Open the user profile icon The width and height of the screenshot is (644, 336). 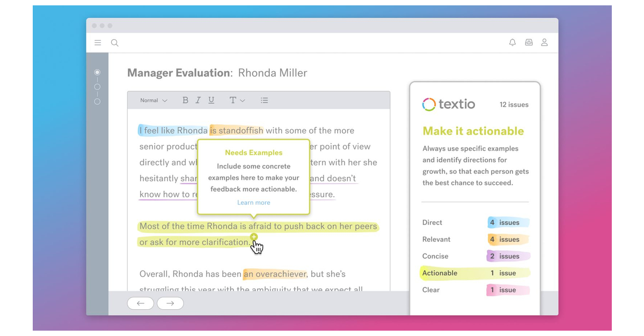544,43
